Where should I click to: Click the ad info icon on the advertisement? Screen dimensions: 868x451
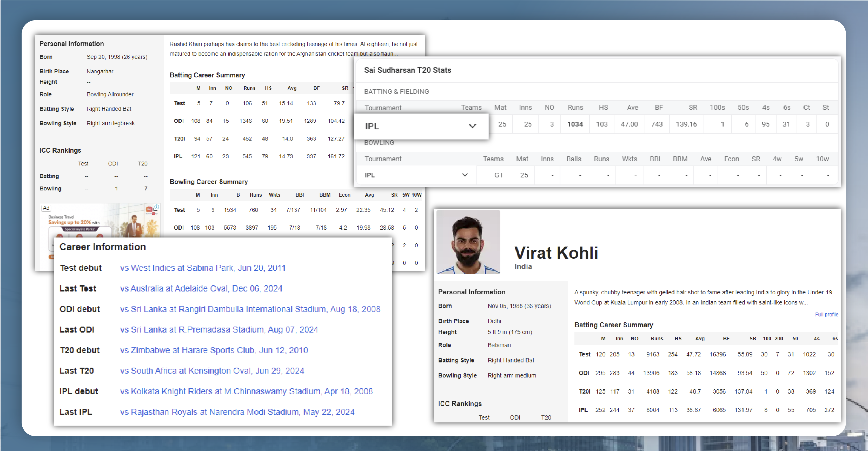point(157,207)
